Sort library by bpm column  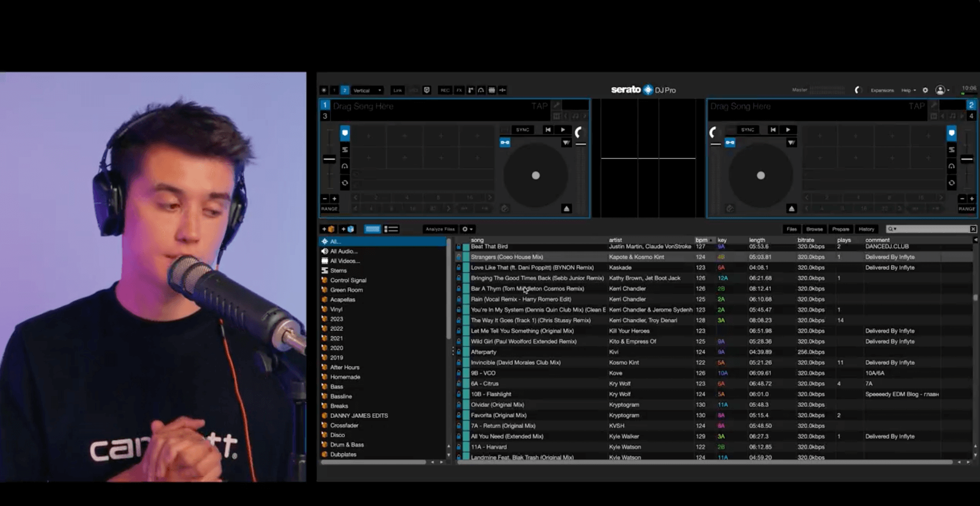tap(701, 240)
